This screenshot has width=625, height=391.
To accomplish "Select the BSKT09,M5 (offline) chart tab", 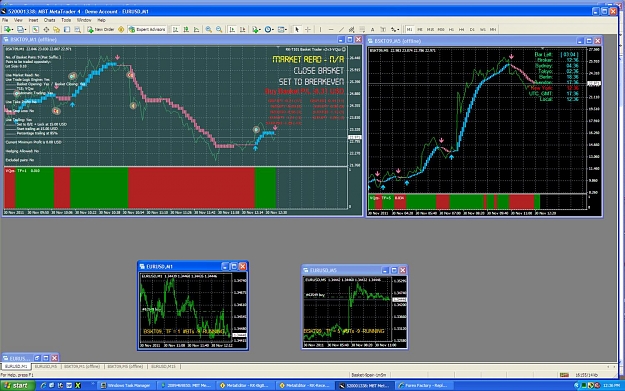I will [125, 366].
